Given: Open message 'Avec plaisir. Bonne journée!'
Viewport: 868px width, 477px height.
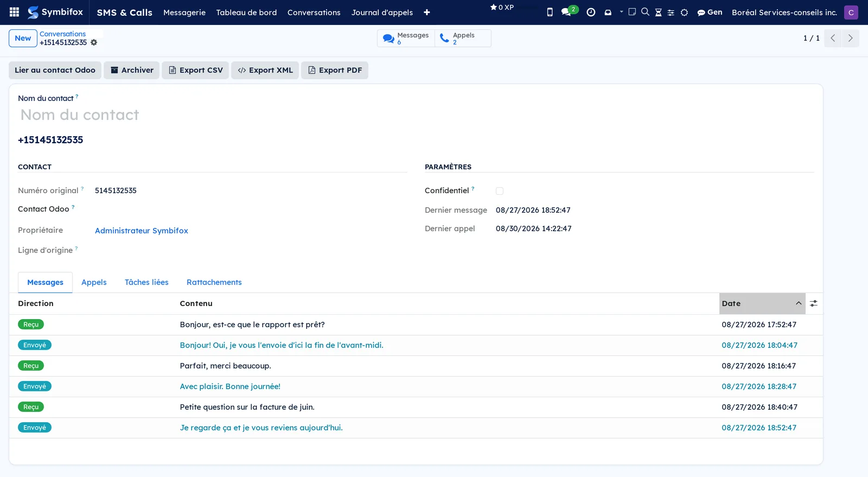Looking at the screenshot, I should pyautogui.click(x=230, y=386).
